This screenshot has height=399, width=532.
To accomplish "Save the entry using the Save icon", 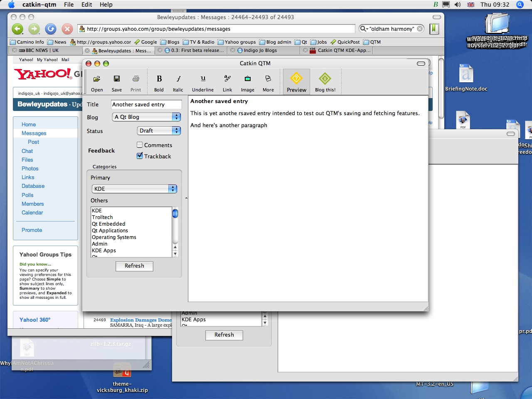I will (117, 82).
